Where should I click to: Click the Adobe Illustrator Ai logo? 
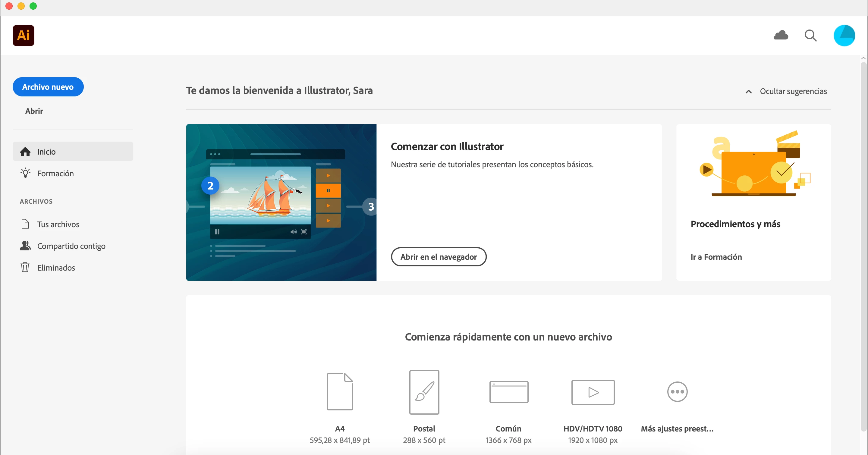pyautogui.click(x=23, y=35)
